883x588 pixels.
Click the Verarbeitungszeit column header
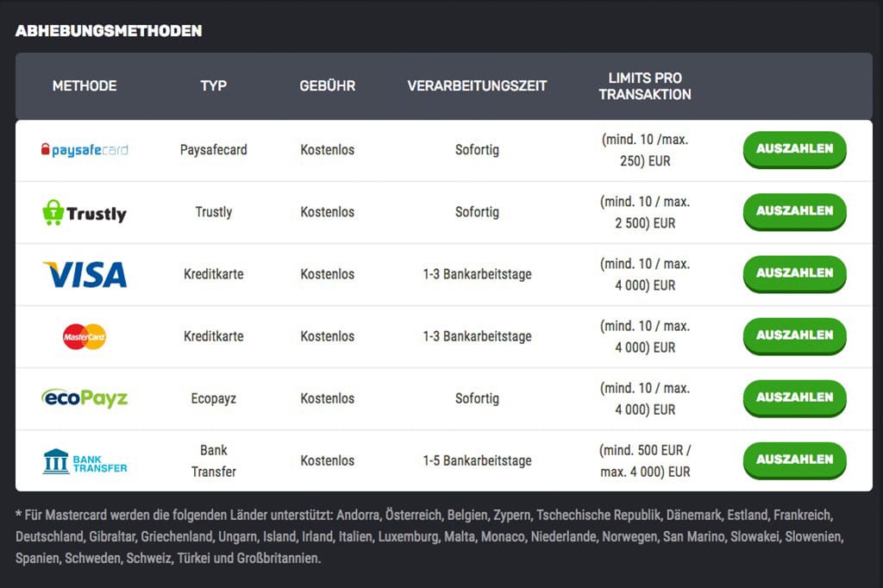(x=477, y=86)
